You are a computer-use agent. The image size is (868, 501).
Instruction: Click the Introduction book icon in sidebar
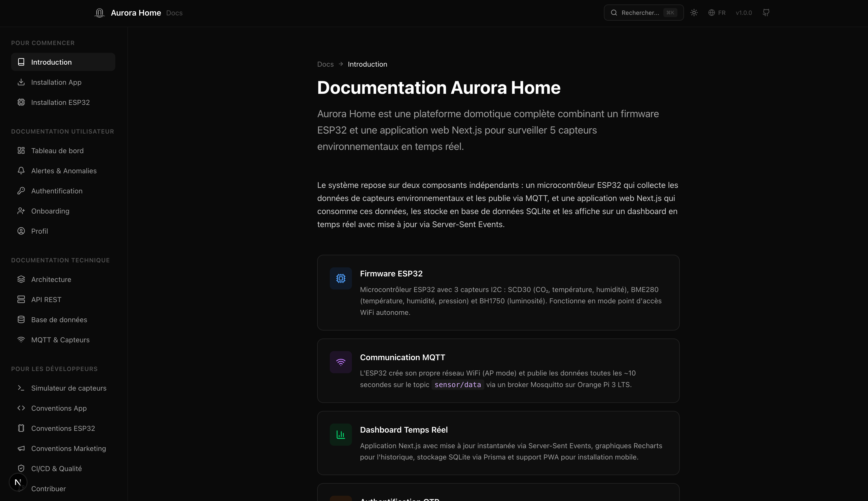pos(21,62)
